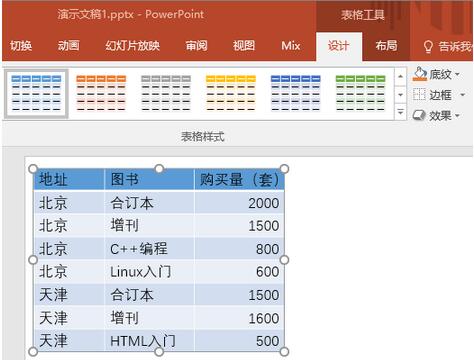Click 增刊 in the 北京 row
The image size is (474, 360).
point(149,226)
